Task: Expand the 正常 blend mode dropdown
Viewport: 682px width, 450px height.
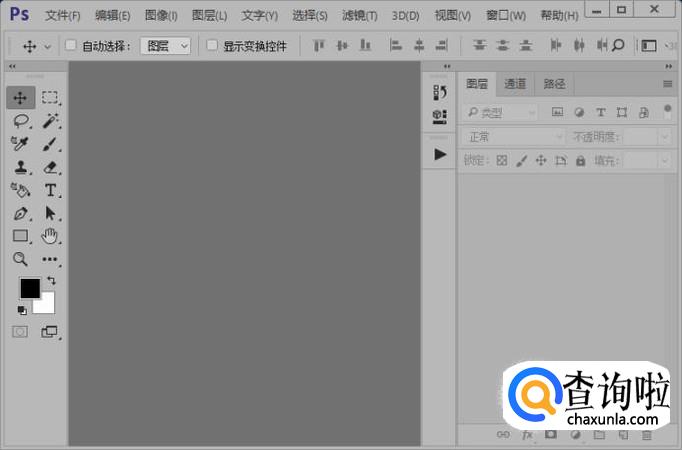Action: (514, 136)
